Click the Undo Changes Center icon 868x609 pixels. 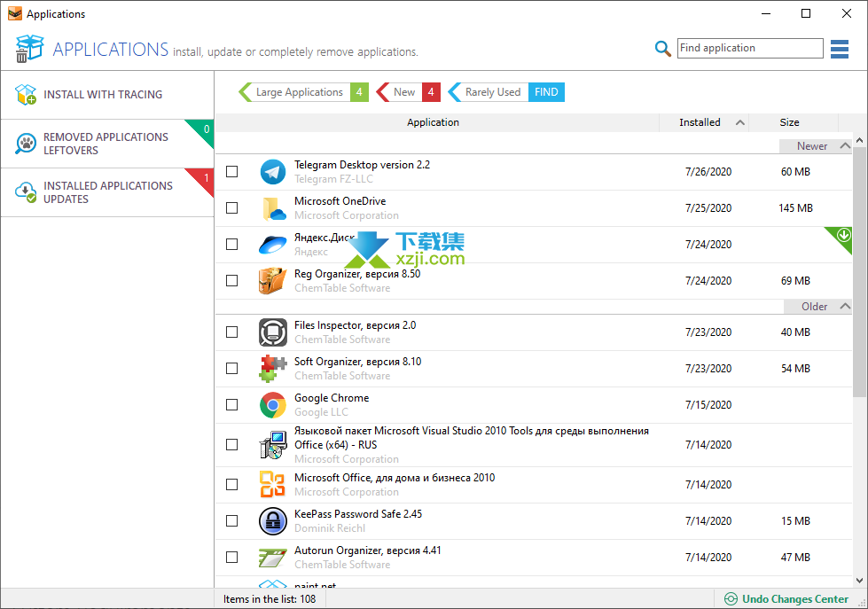pos(731,599)
